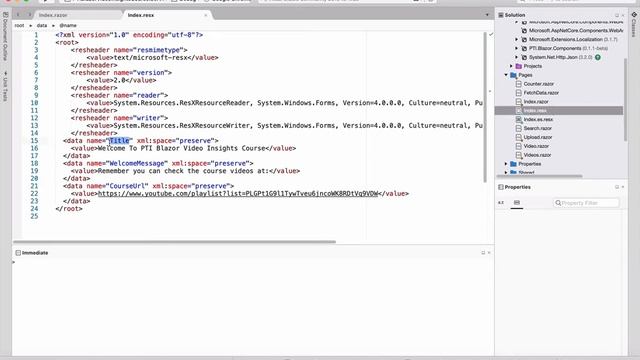Viewport: 640px width, 360px height.
Task: Collapse the Pages folder
Action: pyautogui.click(x=506, y=75)
